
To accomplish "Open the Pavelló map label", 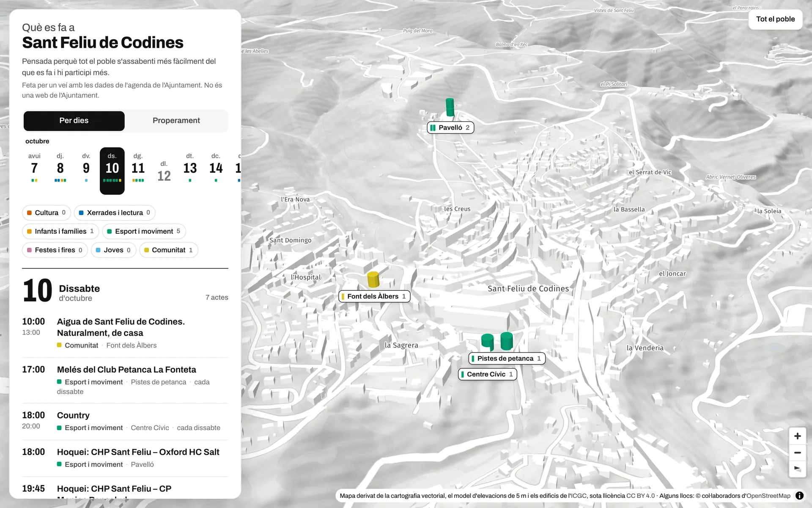I will click(x=450, y=127).
